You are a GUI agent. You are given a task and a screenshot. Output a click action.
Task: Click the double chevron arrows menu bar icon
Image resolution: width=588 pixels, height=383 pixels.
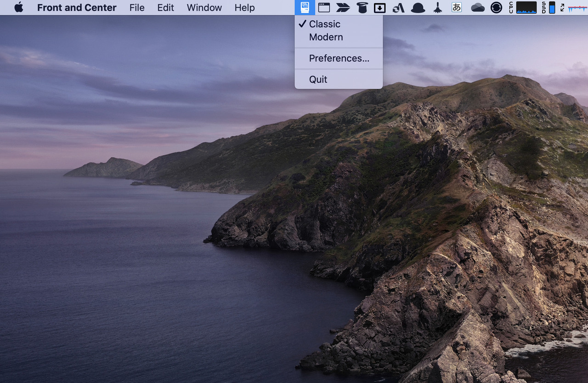(343, 7)
